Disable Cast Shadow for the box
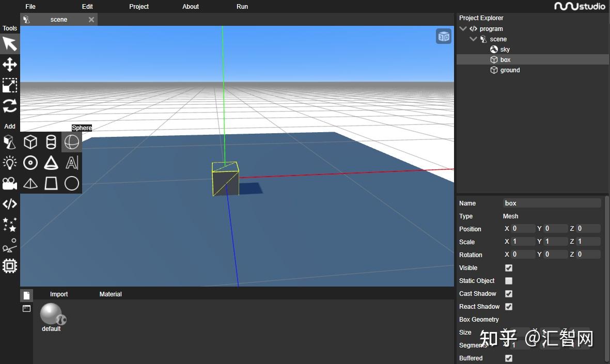The image size is (610, 364). coord(509,293)
